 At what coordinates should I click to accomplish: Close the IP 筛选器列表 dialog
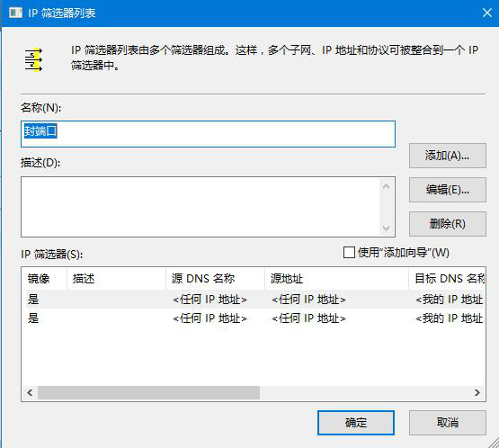coord(487,13)
